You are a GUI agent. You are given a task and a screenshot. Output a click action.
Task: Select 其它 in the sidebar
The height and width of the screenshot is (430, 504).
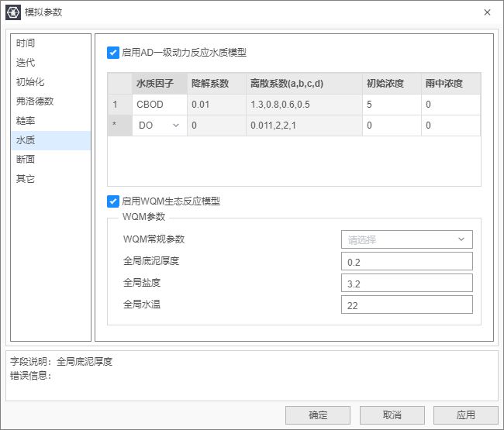click(26, 179)
